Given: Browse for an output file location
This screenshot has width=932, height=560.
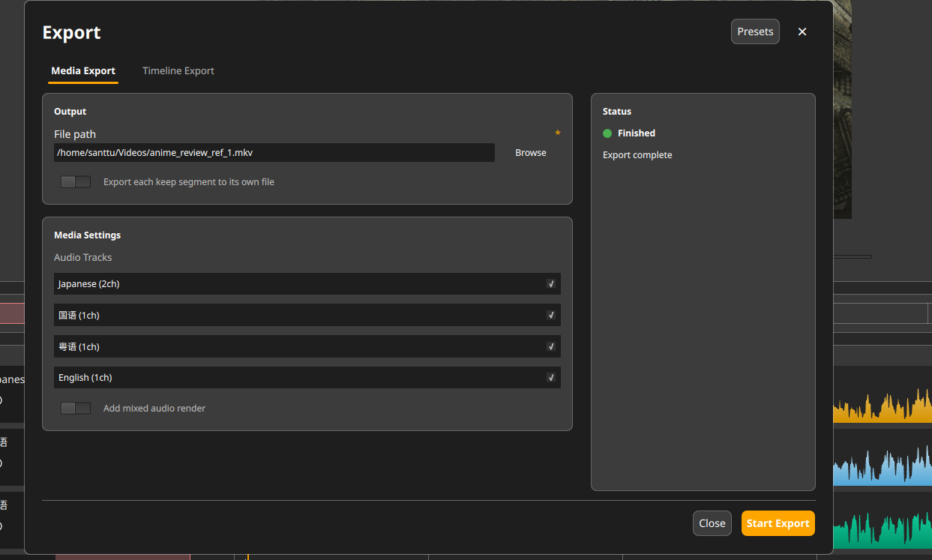Looking at the screenshot, I should [530, 153].
